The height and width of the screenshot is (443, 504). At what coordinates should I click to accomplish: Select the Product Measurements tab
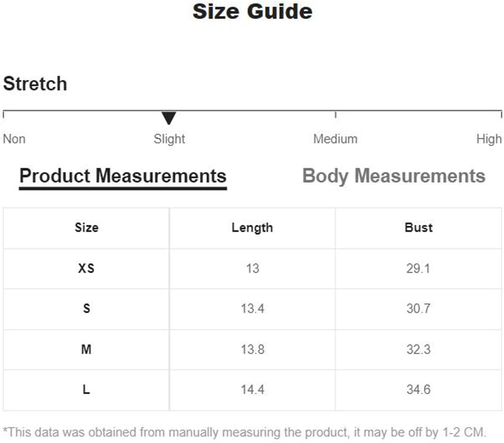tap(123, 177)
